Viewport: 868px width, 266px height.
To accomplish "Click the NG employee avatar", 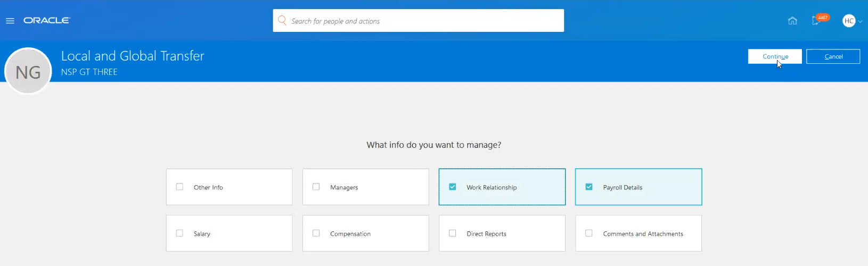I will 28,71.
